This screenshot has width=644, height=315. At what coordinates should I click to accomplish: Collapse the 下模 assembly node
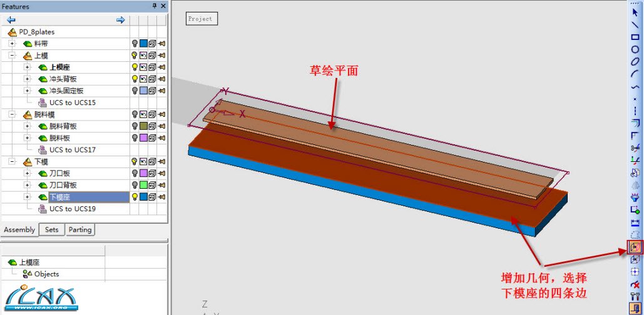pos(12,162)
